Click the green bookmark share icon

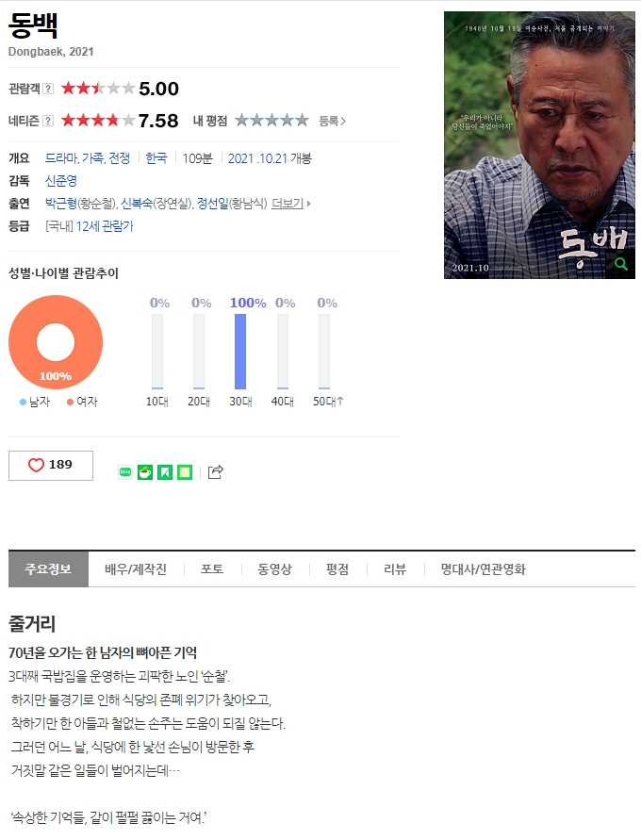pyautogui.click(x=165, y=472)
